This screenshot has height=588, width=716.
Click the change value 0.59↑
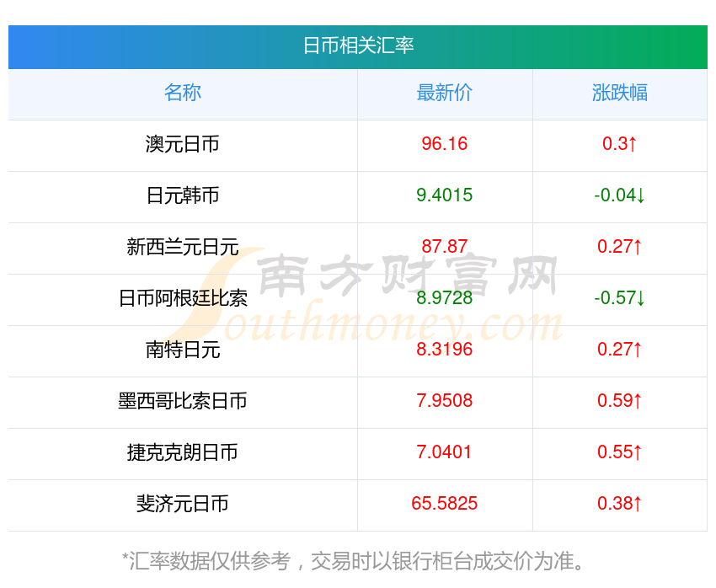point(620,401)
